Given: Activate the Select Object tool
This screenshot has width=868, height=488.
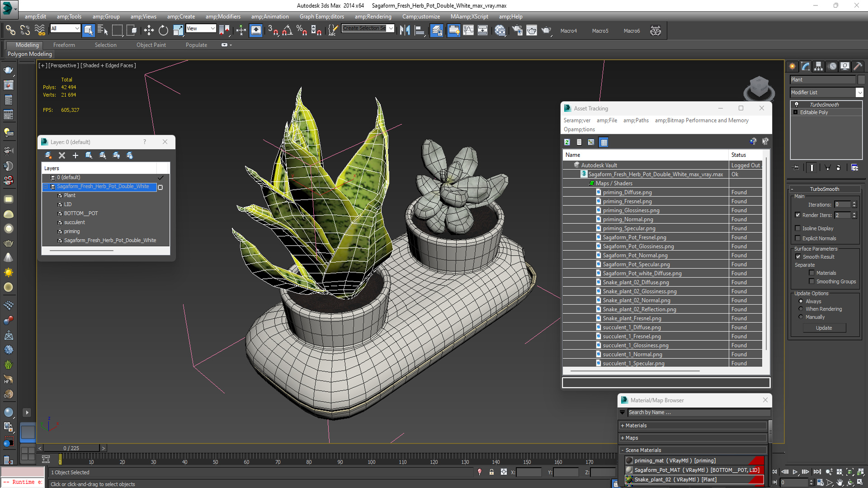Looking at the screenshot, I should (x=89, y=30).
